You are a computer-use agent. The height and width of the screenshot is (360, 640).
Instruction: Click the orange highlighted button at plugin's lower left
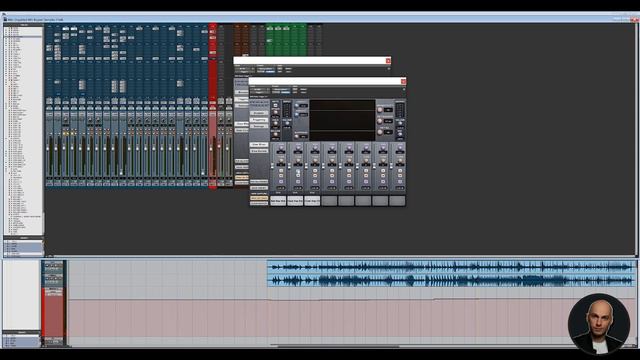tap(259, 198)
